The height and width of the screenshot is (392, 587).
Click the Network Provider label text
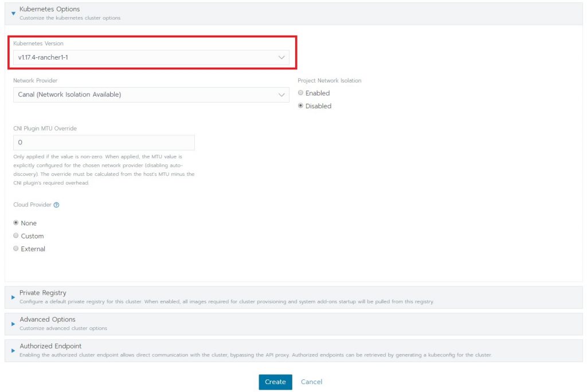(x=35, y=80)
